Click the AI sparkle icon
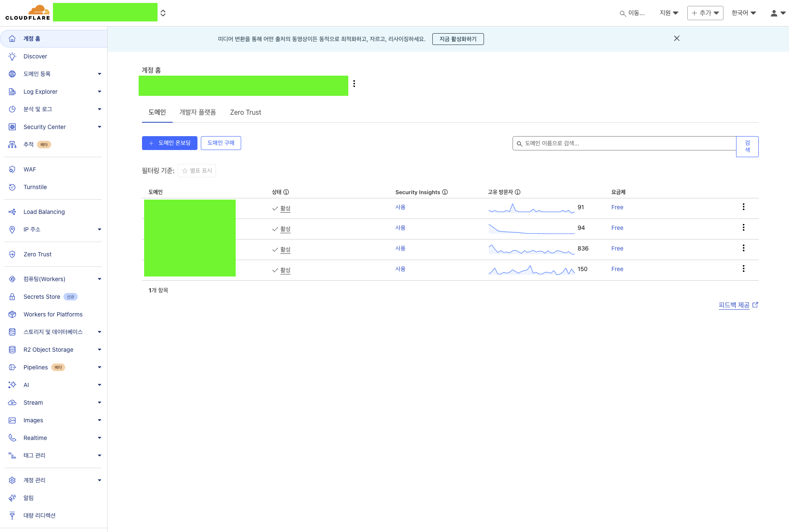This screenshot has width=789, height=532. [12, 385]
